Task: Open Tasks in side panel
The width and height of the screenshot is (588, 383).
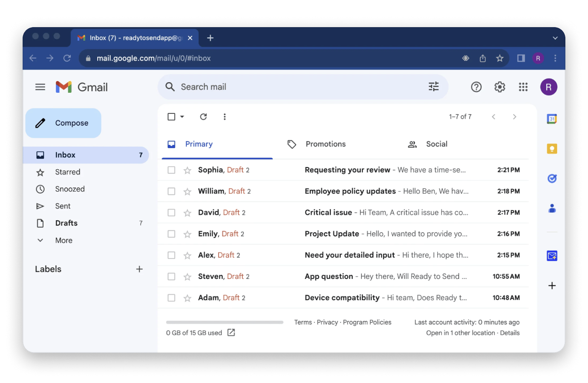Action: coord(552,178)
